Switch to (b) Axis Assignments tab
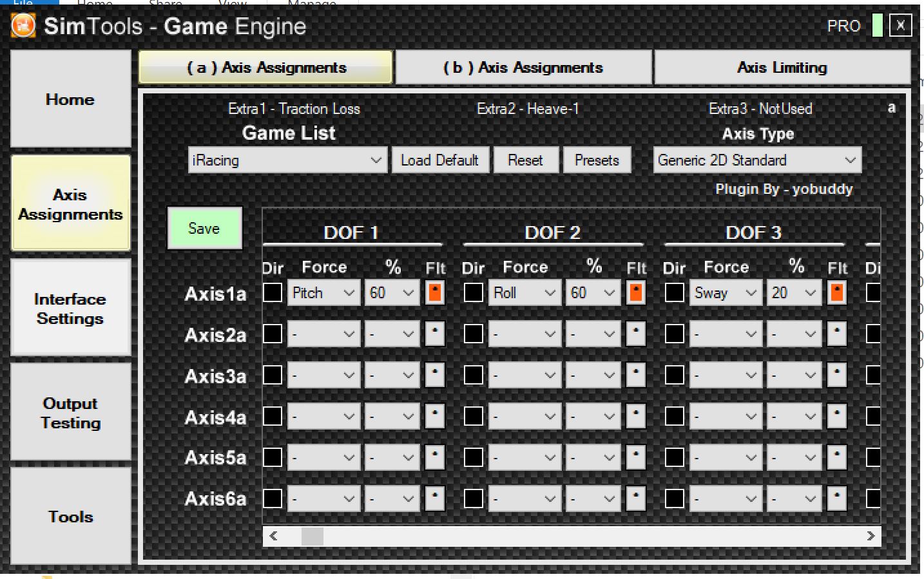924x579 pixels. coord(523,68)
